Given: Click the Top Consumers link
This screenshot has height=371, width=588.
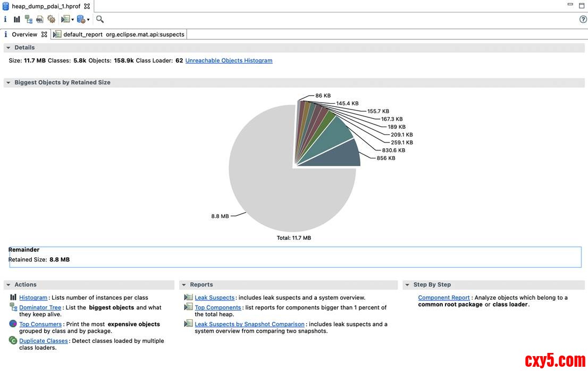Looking at the screenshot, I should (40, 324).
